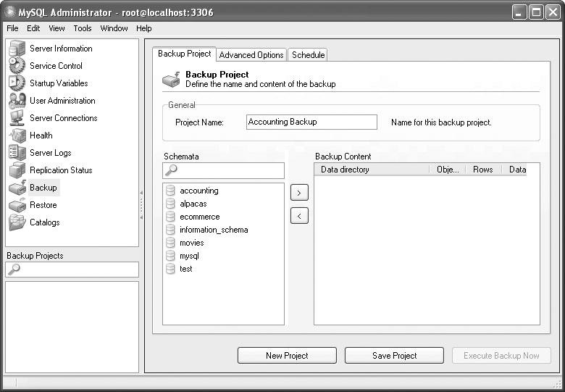Screen dimensions: 565x392
Task: Open Server Information label in sidebar
Action: click(x=61, y=49)
